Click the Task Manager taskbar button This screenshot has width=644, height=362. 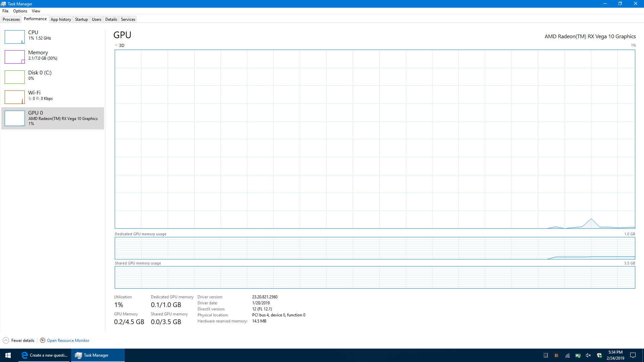click(x=98, y=355)
